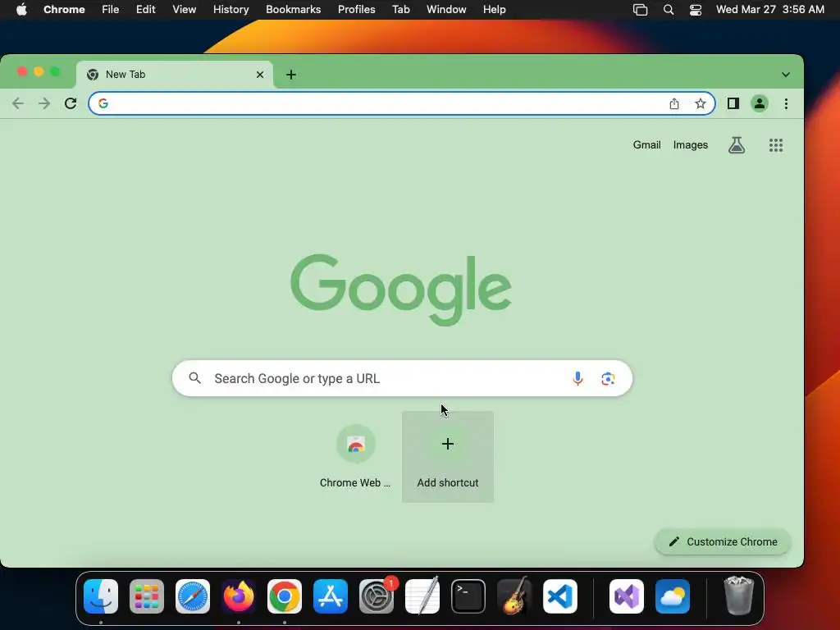The image size is (840, 630).
Task: Share this page via the share icon
Action: click(674, 103)
